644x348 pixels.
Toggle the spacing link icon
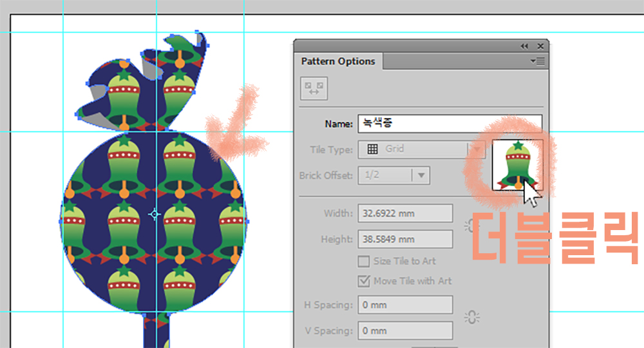472,318
